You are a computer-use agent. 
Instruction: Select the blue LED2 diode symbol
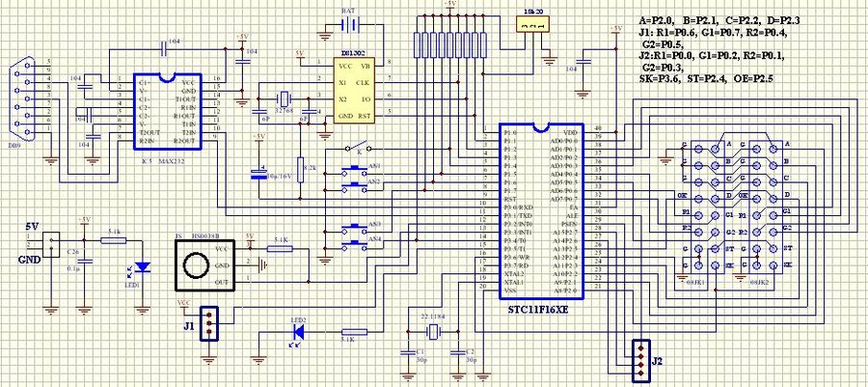(296, 333)
